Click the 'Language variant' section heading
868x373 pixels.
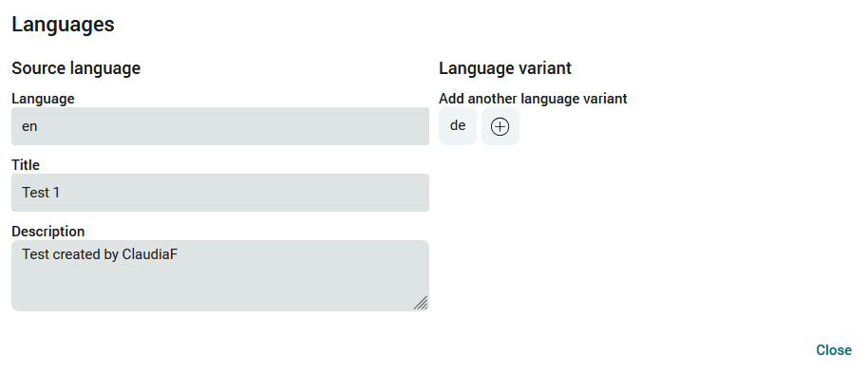[505, 68]
